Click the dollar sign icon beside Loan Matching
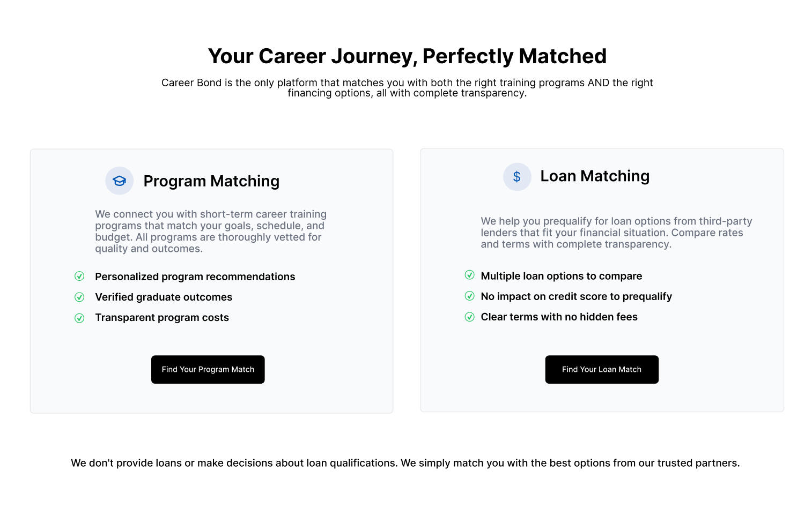Screen dimensions: 812x523 pos(517,177)
